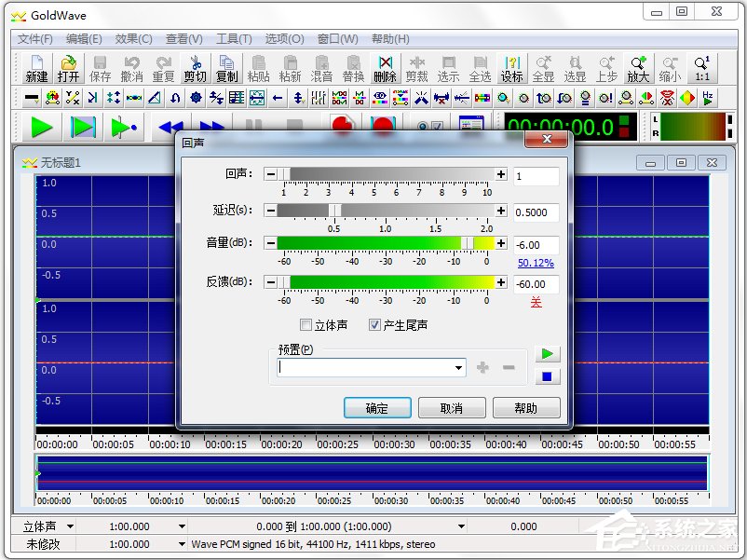Click the 1:1 zoom icon
Image resolution: width=747 pixels, height=560 pixels.
coord(701,69)
